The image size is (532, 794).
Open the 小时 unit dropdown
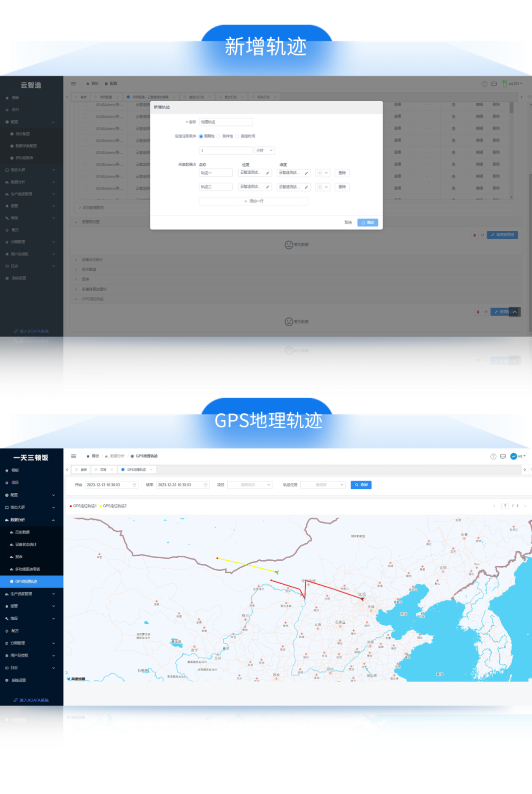point(265,150)
